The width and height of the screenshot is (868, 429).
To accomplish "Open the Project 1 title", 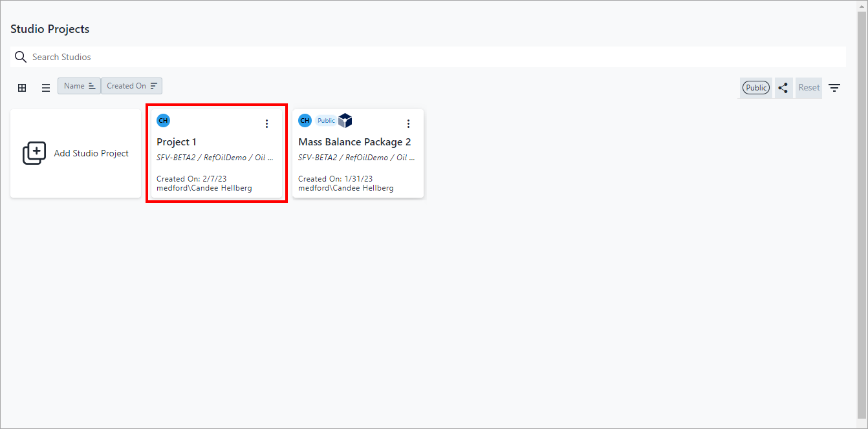I will pos(177,142).
